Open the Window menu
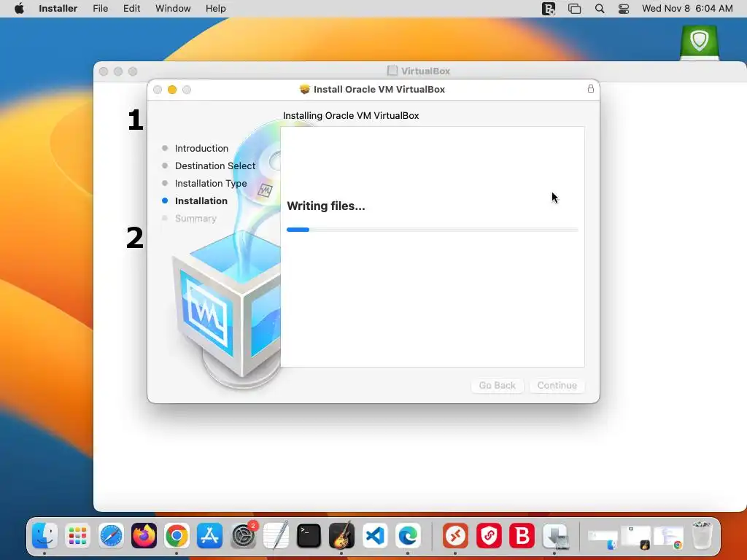Viewport: 747px width, 560px height. [173, 9]
